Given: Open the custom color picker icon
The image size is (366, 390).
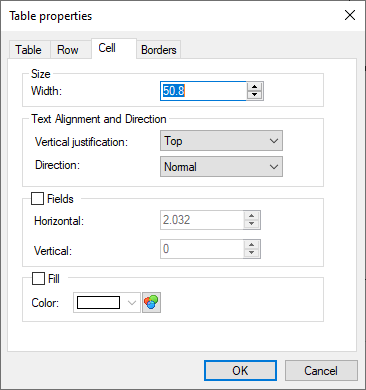Looking at the screenshot, I should point(151,302).
